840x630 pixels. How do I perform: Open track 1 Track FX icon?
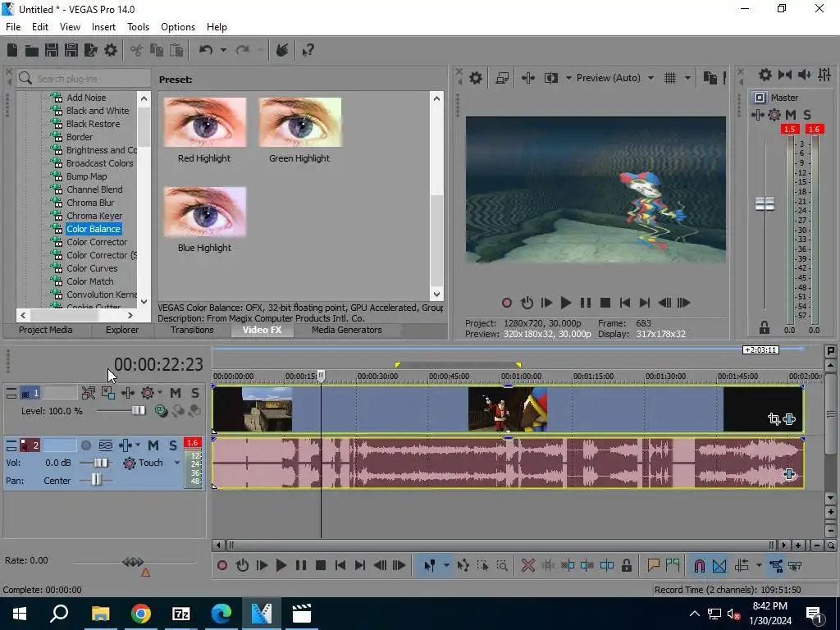coord(128,393)
